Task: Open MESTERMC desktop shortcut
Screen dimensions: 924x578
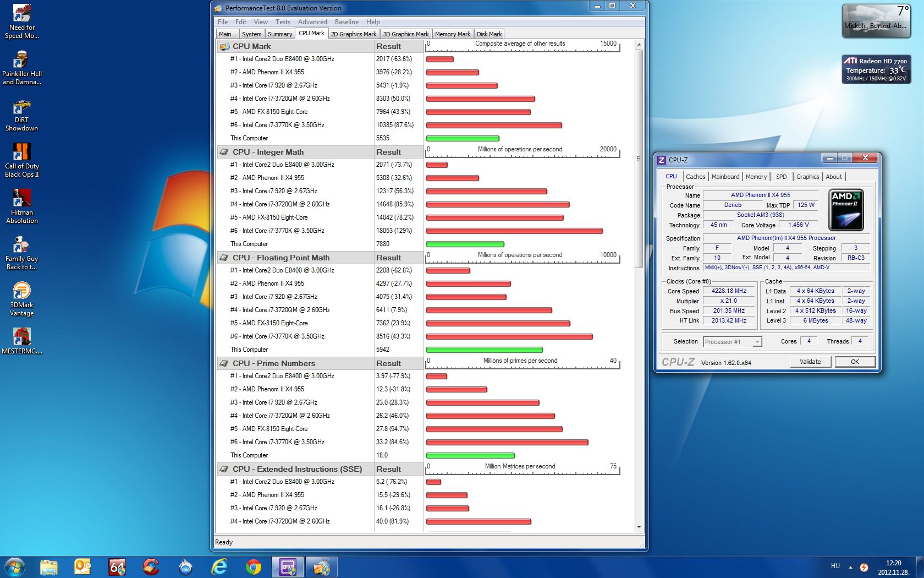Action: (x=21, y=341)
